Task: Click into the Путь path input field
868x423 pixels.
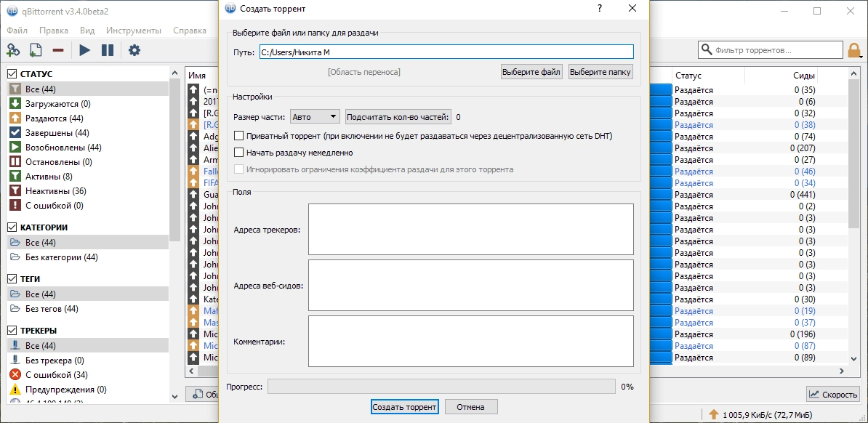Action: (x=446, y=52)
